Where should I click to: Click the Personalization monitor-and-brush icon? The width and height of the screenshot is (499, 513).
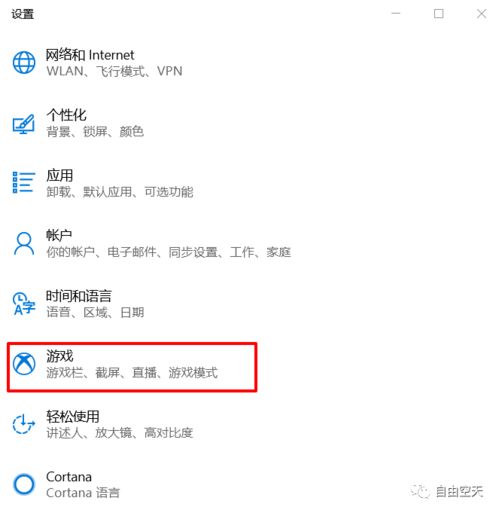tap(24, 124)
